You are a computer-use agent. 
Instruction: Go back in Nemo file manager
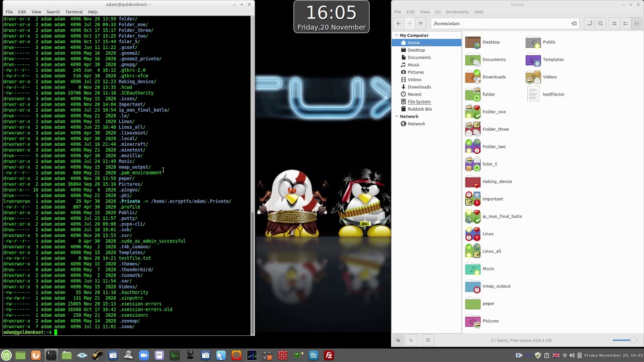398,23
